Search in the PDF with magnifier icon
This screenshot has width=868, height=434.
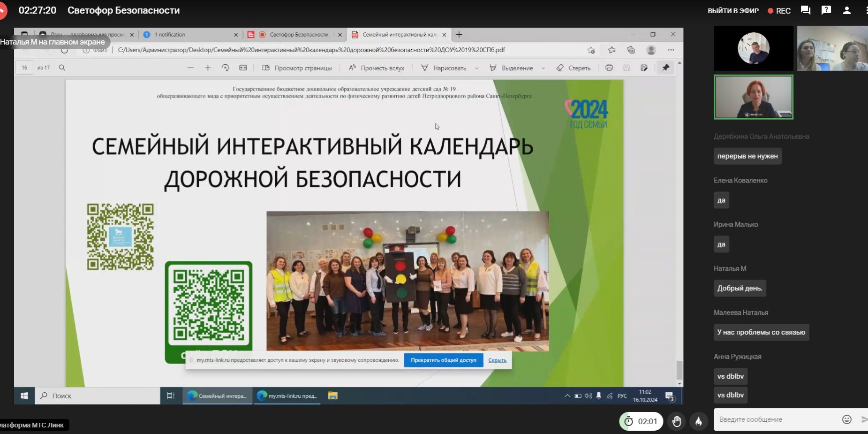(62, 68)
